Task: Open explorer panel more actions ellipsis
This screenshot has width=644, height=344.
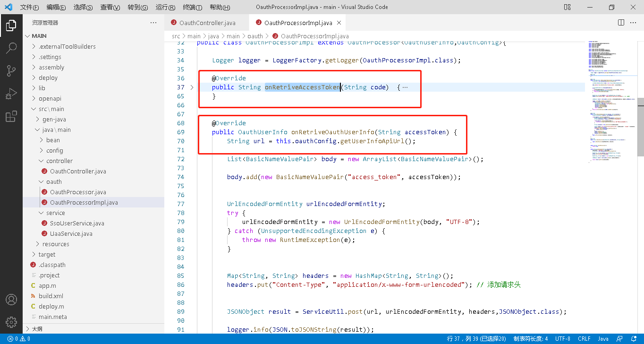Action: click(x=153, y=23)
